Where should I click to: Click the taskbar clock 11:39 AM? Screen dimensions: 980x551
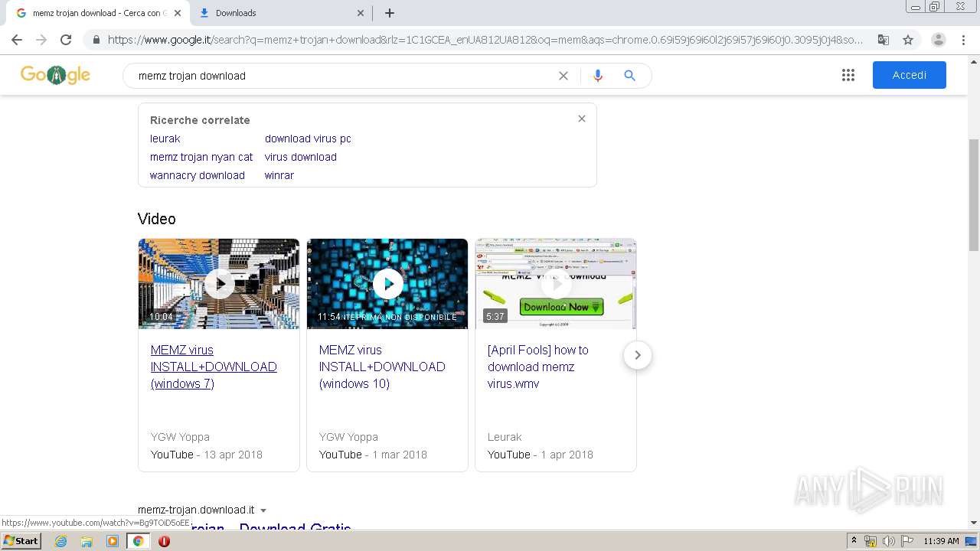point(941,541)
